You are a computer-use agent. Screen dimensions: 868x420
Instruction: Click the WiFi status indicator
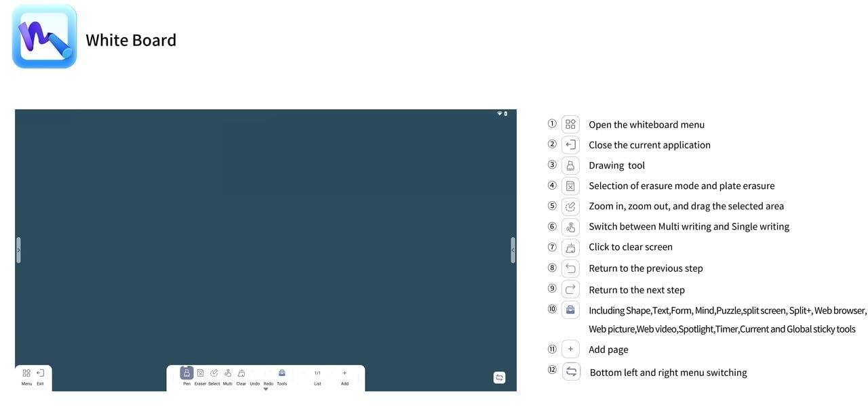[x=499, y=113]
